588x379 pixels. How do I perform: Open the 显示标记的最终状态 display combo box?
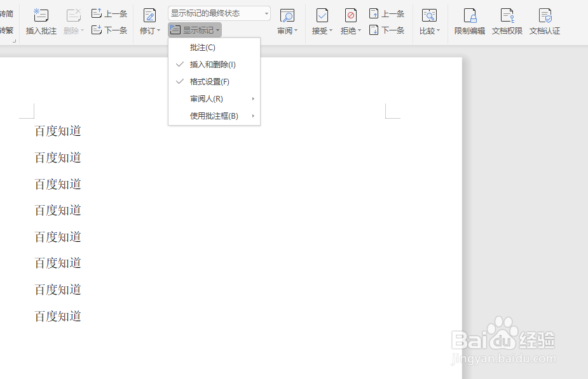(x=219, y=13)
